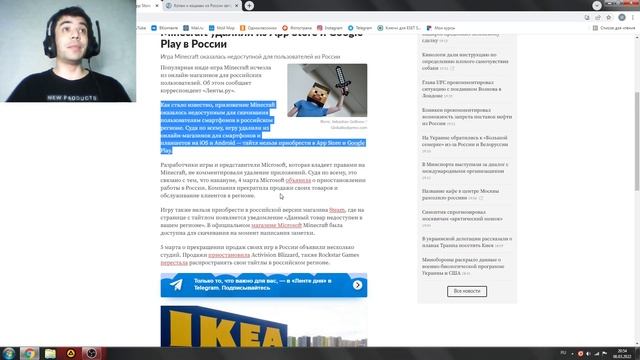Open sidebar news about Trump visiting Kyiv
This screenshot has height=360, width=640.
click(x=467, y=242)
